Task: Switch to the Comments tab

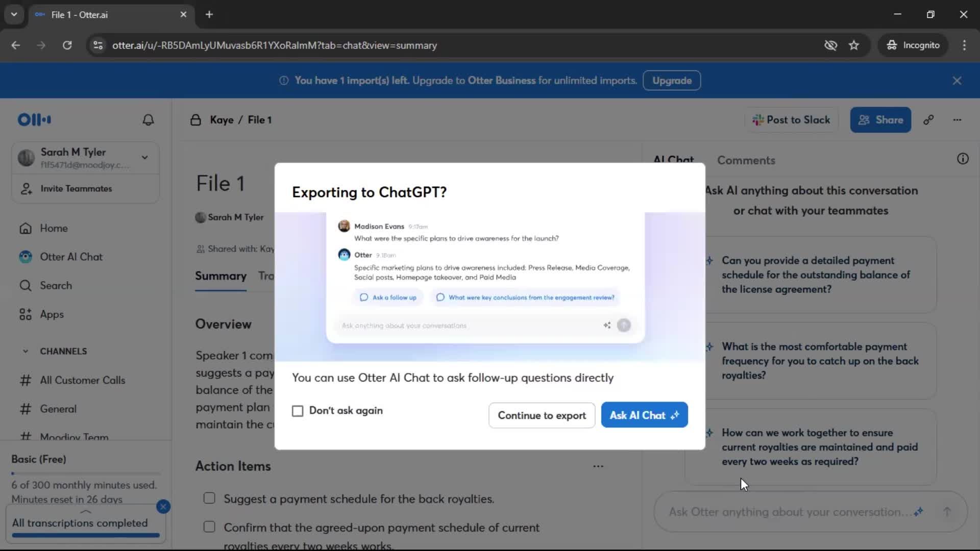Action: [x=746, y=160]
